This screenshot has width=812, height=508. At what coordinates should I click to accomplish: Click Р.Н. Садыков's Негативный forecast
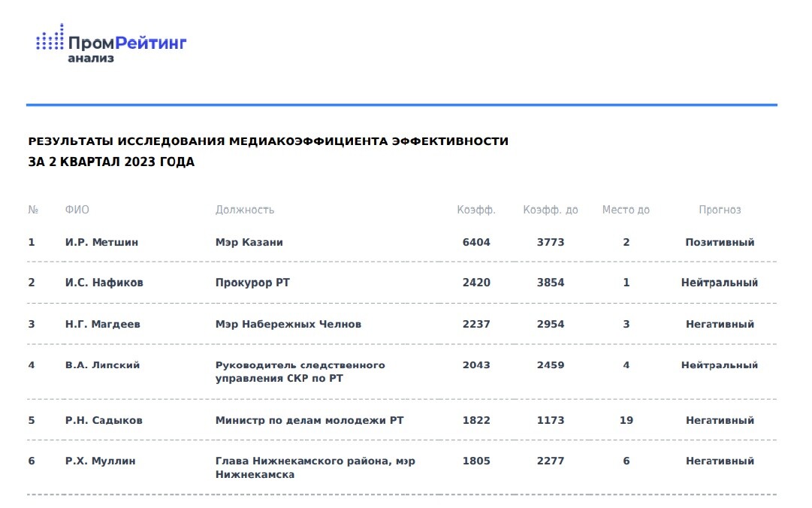[x=720, y=420]
